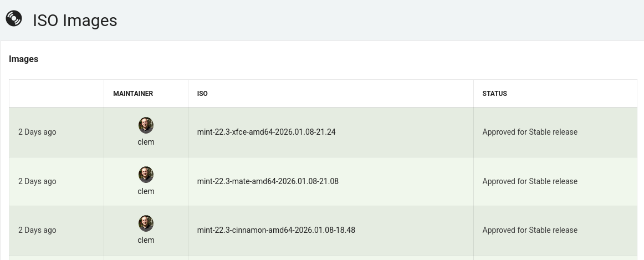Click "2 Days ago" in the xfce row
Screen dimensions: 644x260
click(37, 132)
